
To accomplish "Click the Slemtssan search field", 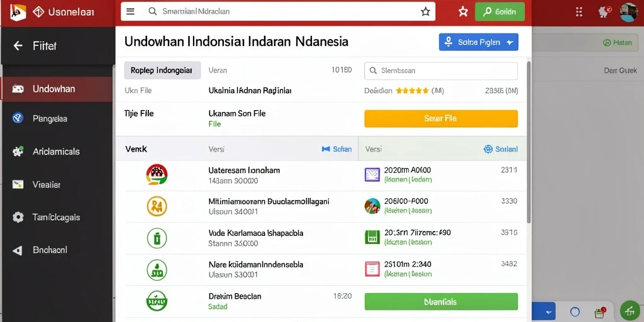I will [x=441, y=70].
